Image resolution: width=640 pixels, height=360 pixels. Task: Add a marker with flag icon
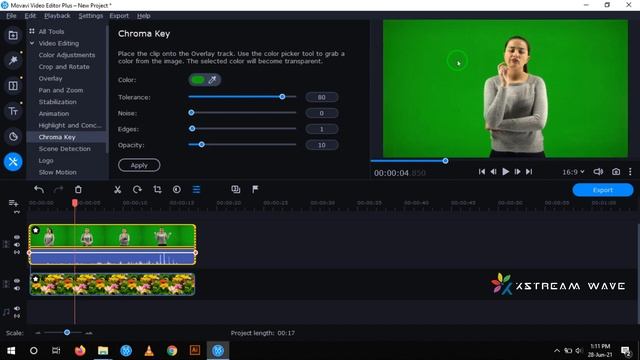click(x=255, y=189)
